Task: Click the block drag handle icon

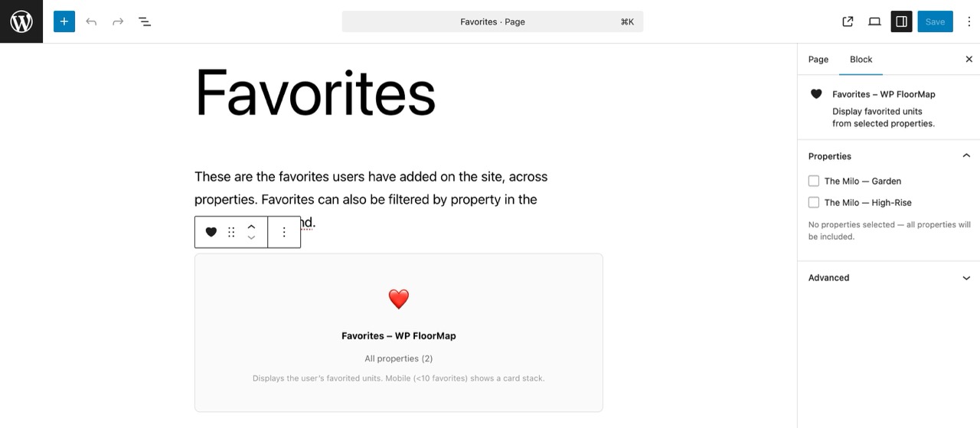Action: (231, 232)
